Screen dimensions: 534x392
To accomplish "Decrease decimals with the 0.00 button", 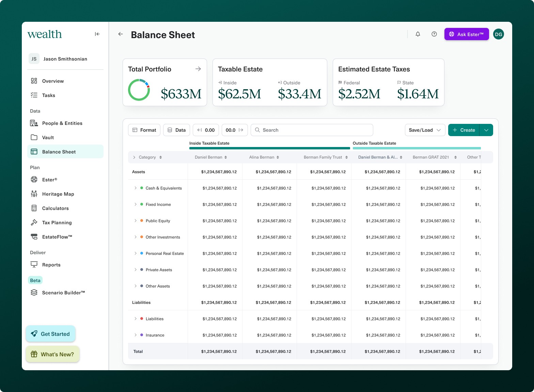I will point(206,130).
